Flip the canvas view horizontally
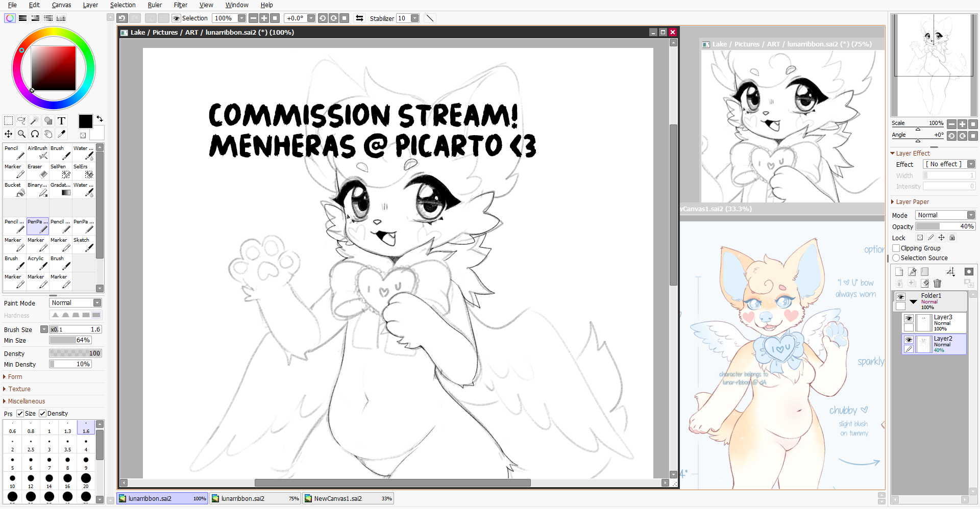 (359, 18)
